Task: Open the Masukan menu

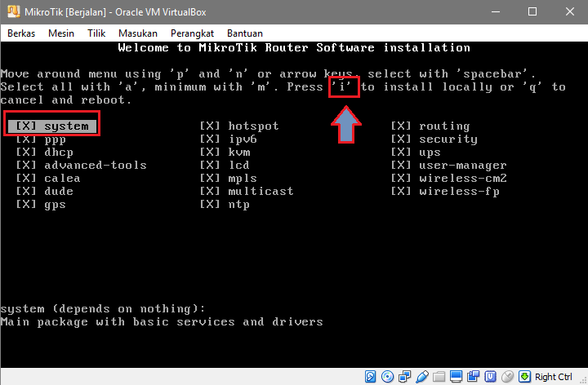Action: (x=138, y=33)
